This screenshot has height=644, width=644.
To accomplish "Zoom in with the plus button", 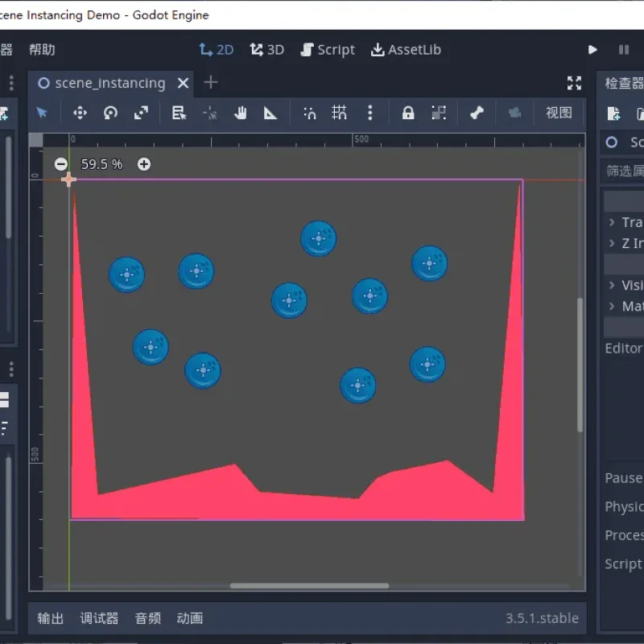I will tap(144, 164).
